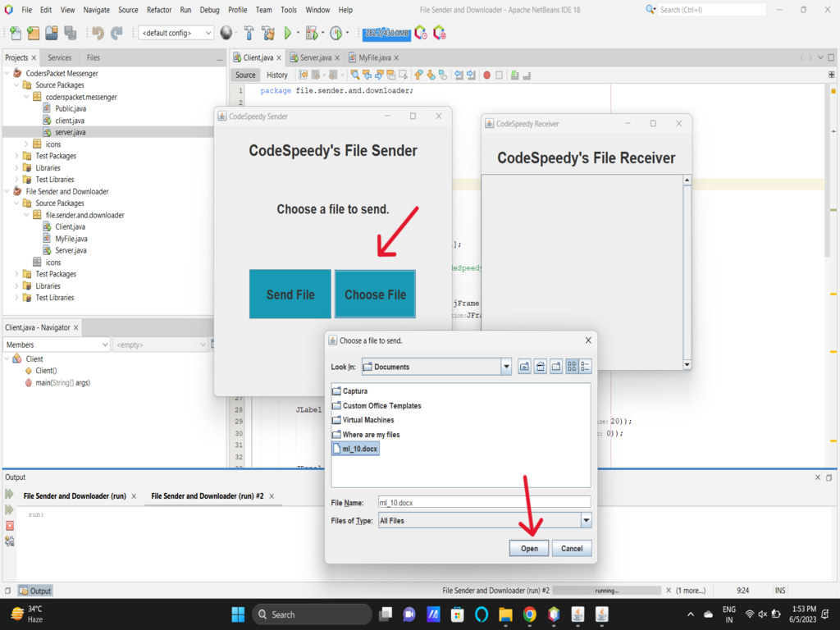Open the Files of Type dropdown
The image size is (840, 630).
click(586, 520)
